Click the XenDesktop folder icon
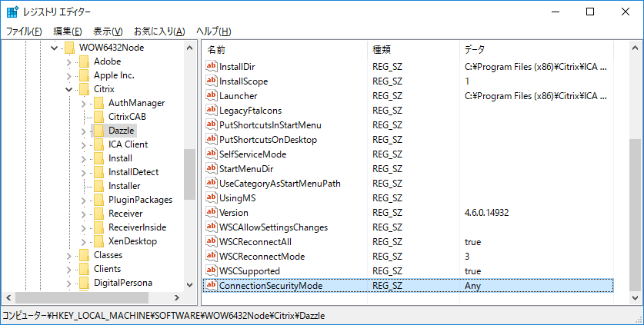The image size is (644, 325). 98,241
